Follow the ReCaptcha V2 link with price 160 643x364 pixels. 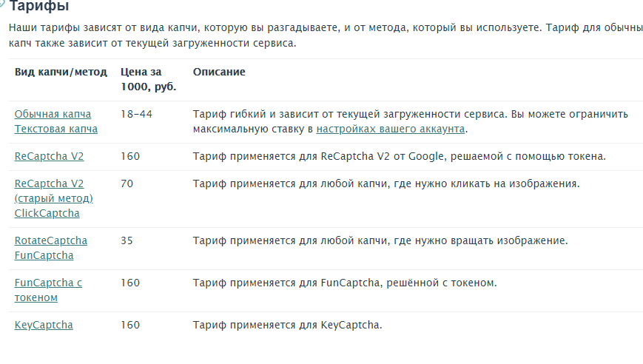coord(50,156)
